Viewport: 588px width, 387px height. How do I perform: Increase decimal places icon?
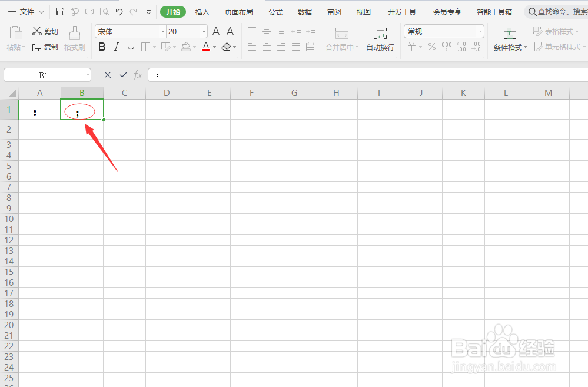(461, 47)
